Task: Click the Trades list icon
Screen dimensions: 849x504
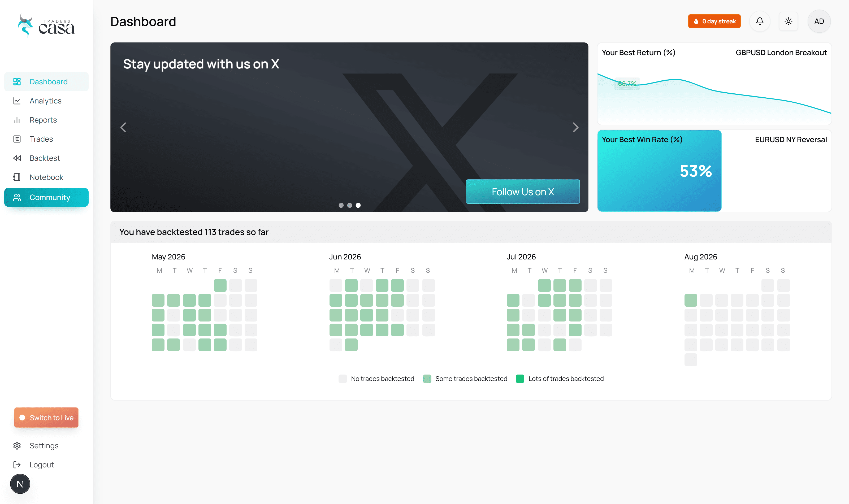Action: click(17, 139)
